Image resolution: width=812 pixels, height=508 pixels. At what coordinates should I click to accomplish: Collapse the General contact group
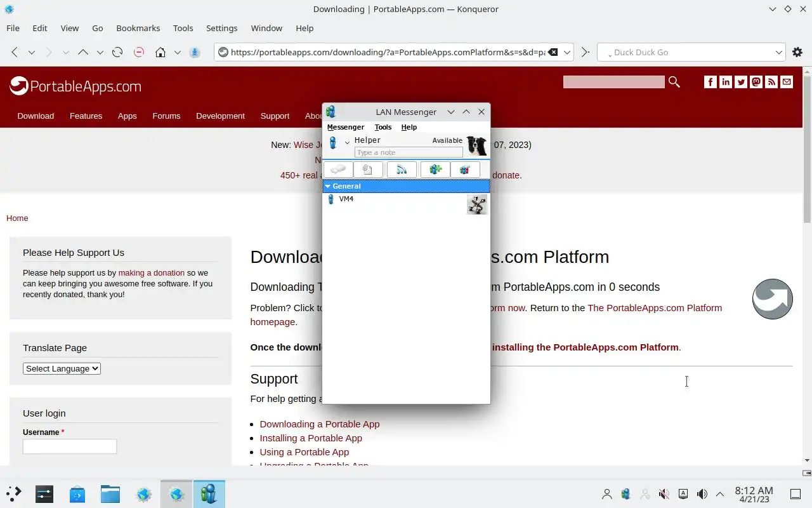click(328, 186)
